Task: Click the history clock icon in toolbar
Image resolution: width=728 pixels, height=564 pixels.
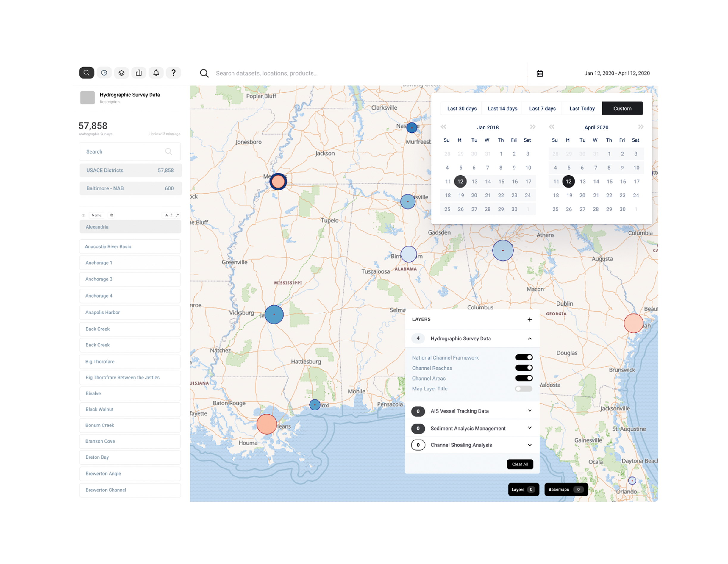Action: click(104, 73)
